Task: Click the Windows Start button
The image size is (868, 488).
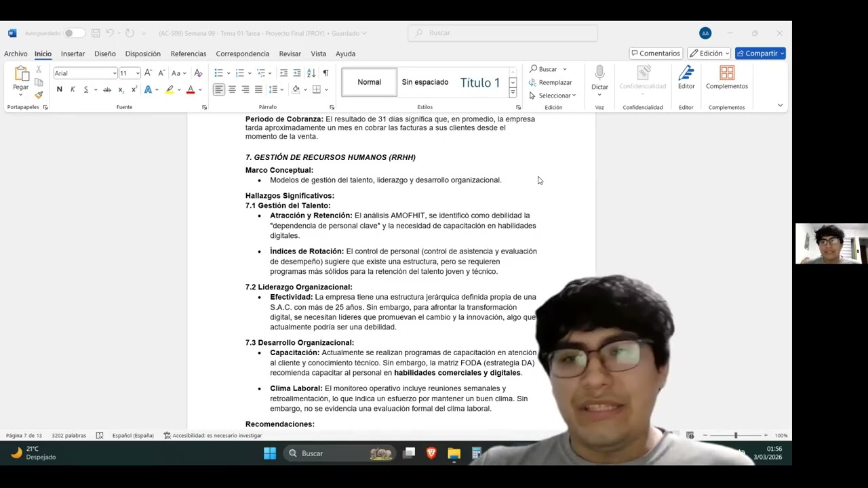Action: (270, 453)
